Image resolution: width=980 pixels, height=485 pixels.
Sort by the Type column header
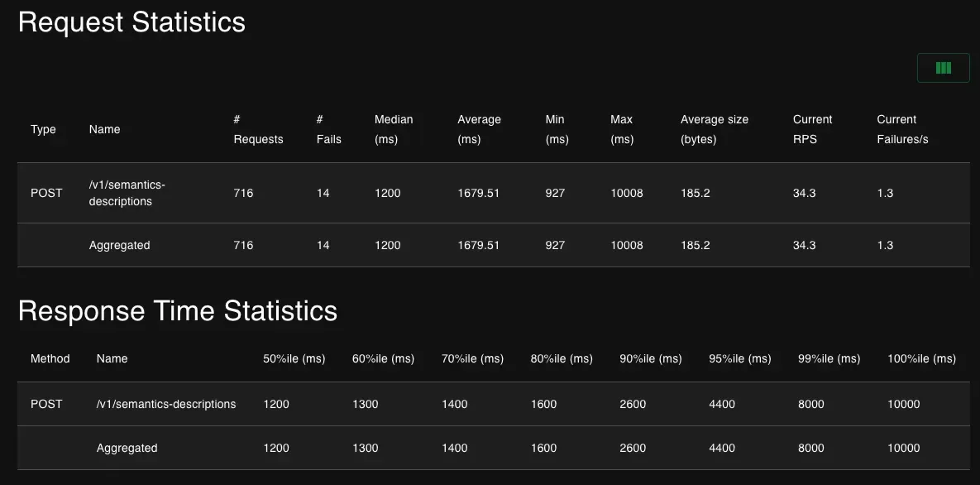(x=43, y=129)
